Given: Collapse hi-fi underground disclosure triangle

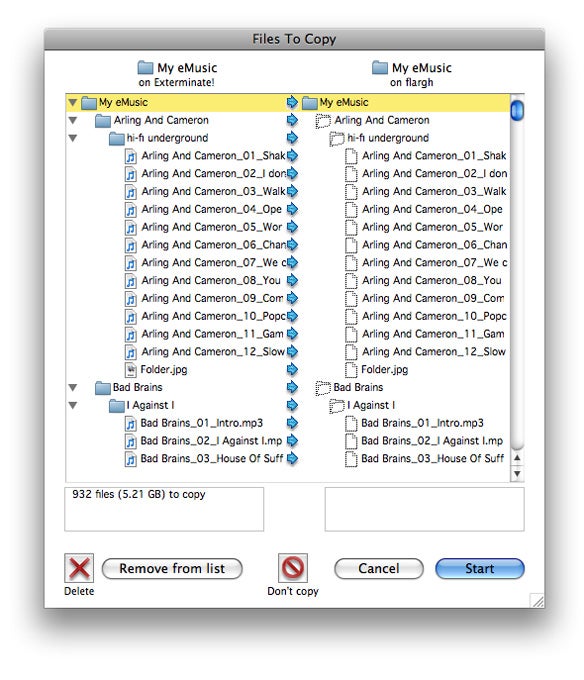Looking at the screenshot, I should (x=72, y=138).
